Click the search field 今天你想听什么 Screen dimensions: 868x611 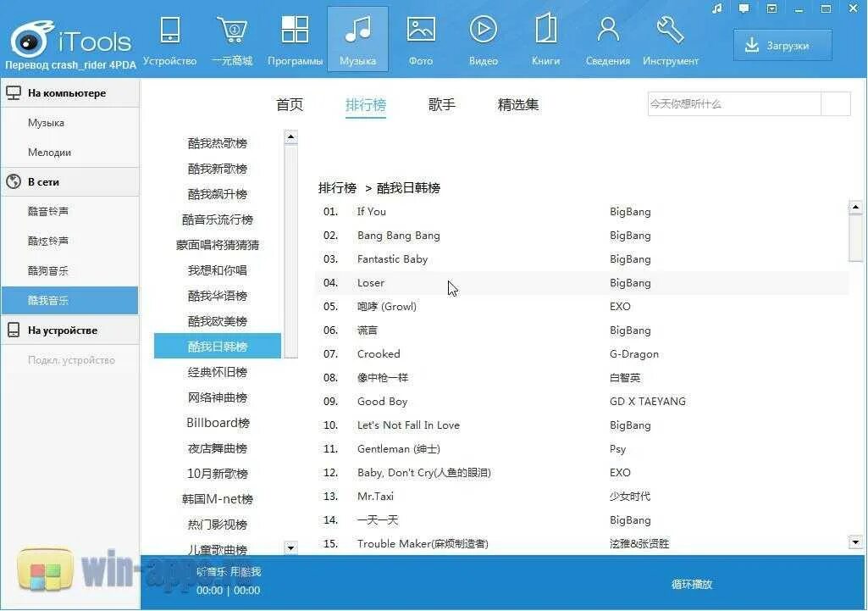(733, 103)
